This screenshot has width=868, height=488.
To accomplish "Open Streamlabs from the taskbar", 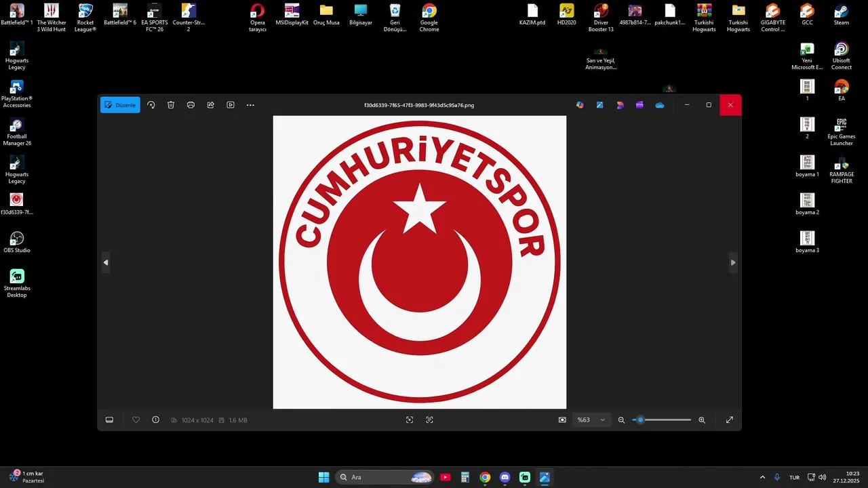I will [x=525, y=477].
